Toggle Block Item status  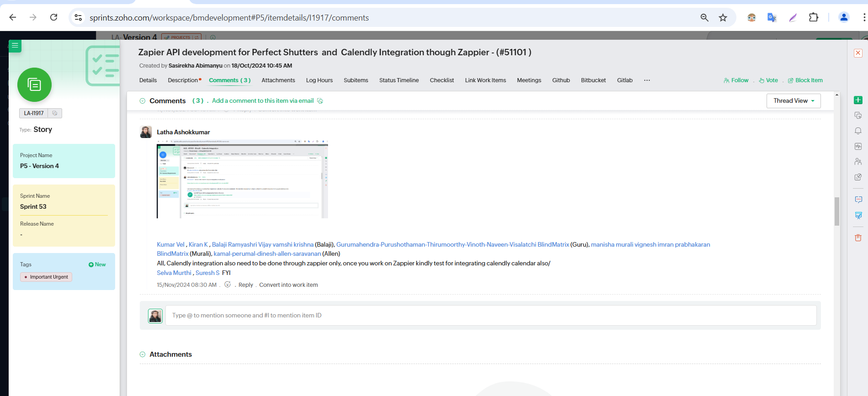[x=805, y=80]
